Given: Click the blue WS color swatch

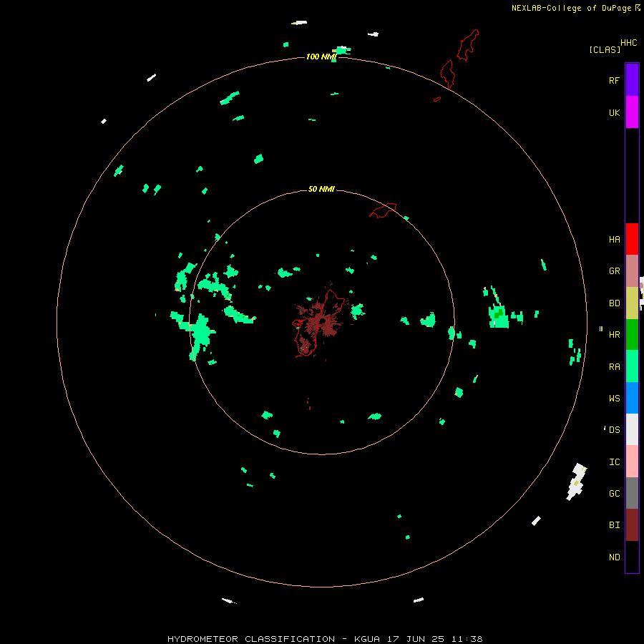Looking at the screenshot, I should point(632,398).
